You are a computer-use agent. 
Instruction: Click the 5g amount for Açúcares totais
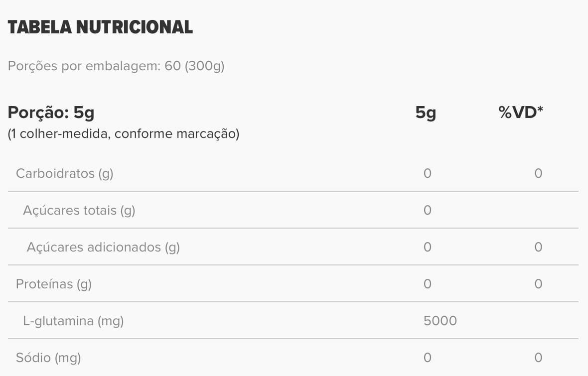pos(427,210)
